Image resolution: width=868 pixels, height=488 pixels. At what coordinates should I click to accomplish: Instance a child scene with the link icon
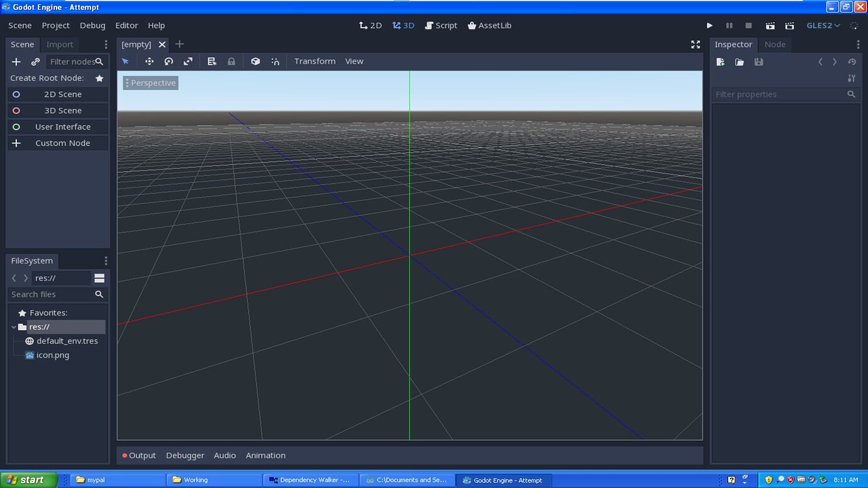[x=35, y=62]
